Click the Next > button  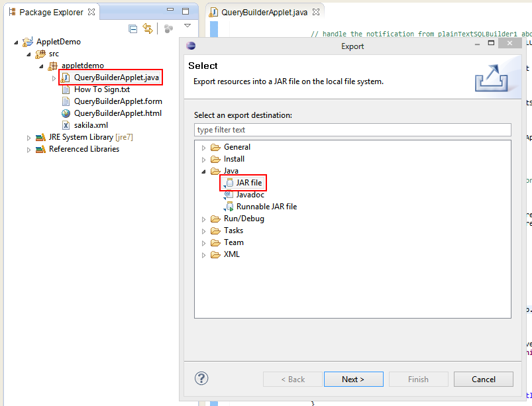coord(354,380)
